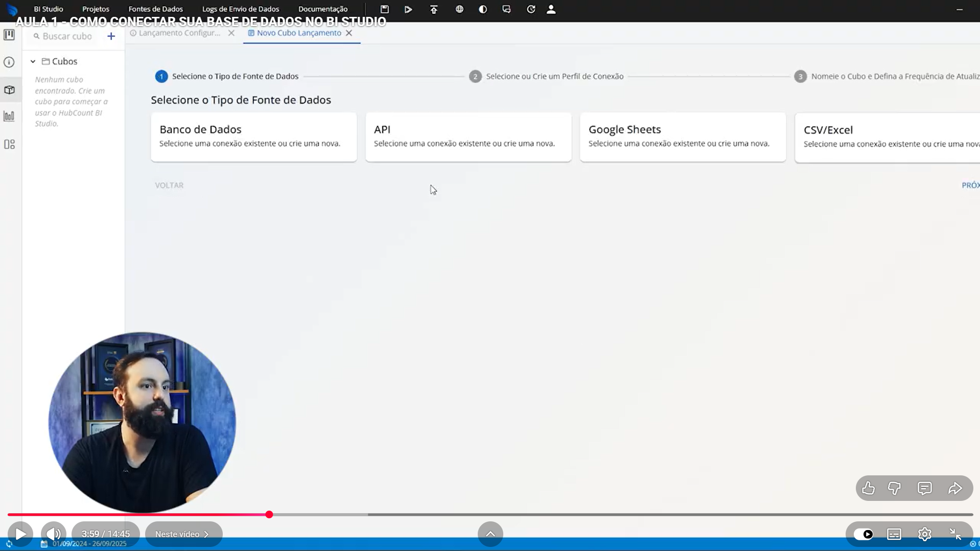Image resolution: width=980 pixels, height=551 pixels.
Task: Open Fontes de Dados menu
Action: (155, 9)
